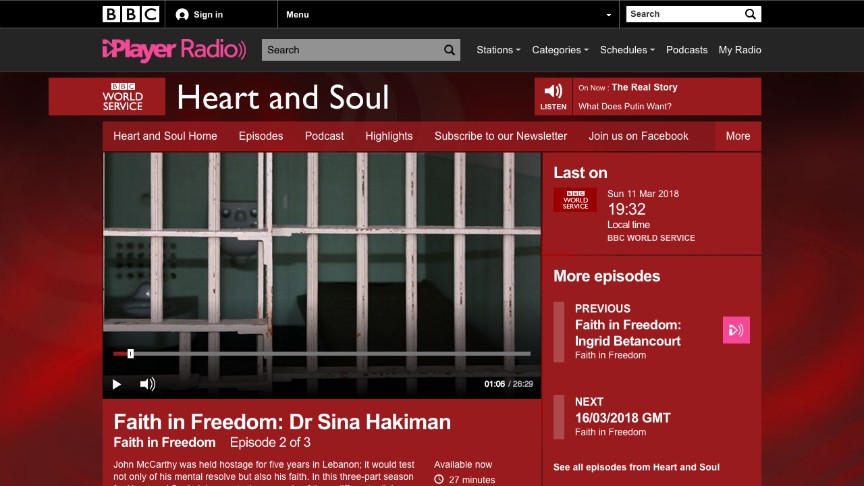This screenshot has width=864, height=486.
Task: Open the Episodes tab
Action: (x=261, y=136)
